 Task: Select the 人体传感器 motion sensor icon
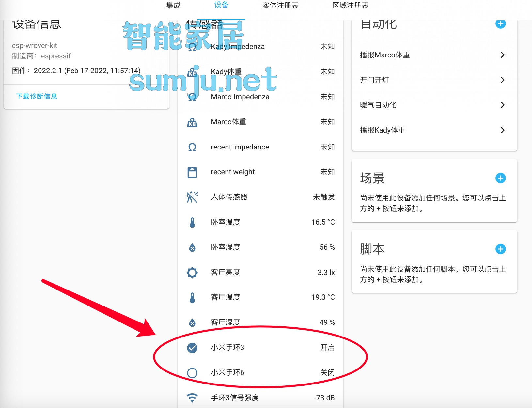[193, 197]
